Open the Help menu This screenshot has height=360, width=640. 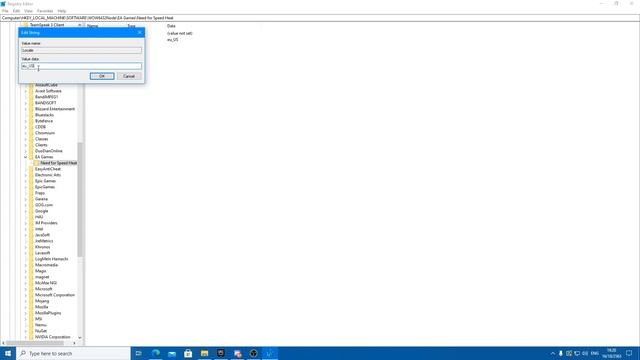click(x=62, y=11)
